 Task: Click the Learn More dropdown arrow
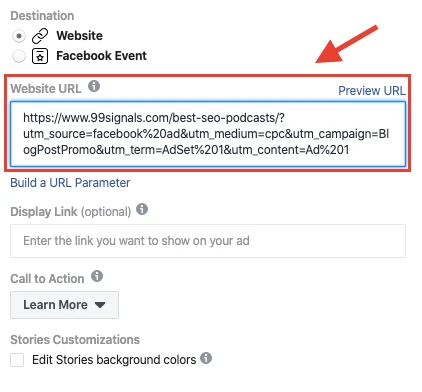[x=100, y=305]
